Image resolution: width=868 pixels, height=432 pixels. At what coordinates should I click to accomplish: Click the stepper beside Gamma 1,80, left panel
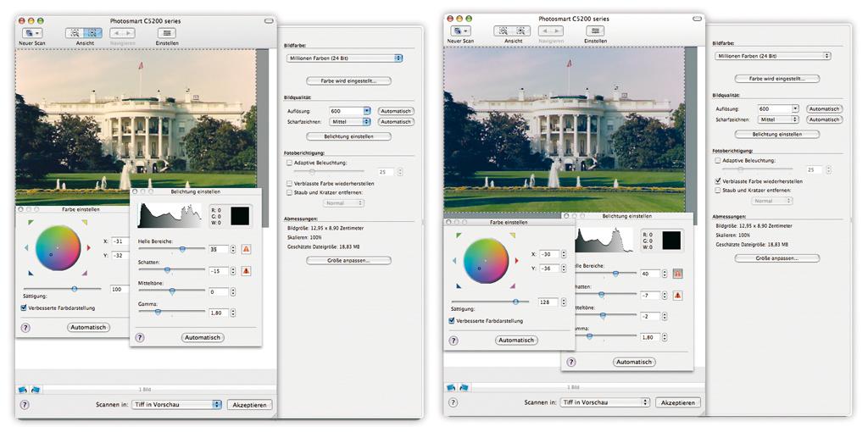tap(233, 313)
